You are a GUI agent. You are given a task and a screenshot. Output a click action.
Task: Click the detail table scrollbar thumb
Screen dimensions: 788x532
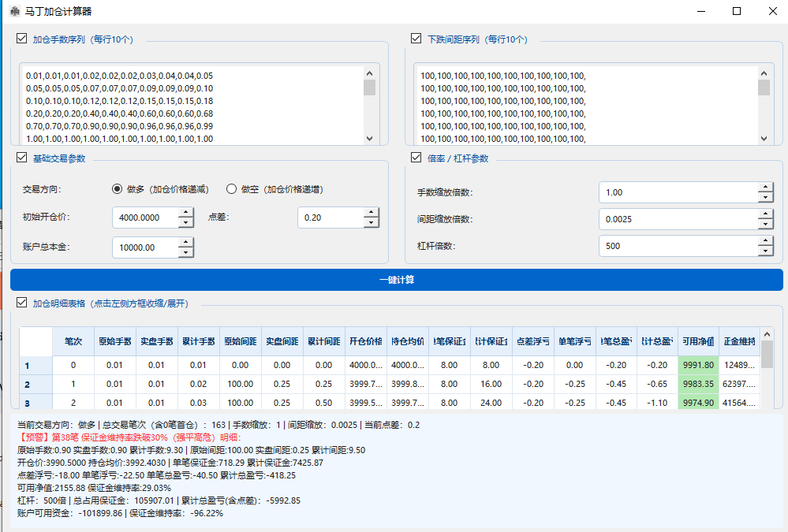click(x=767, y=355)
